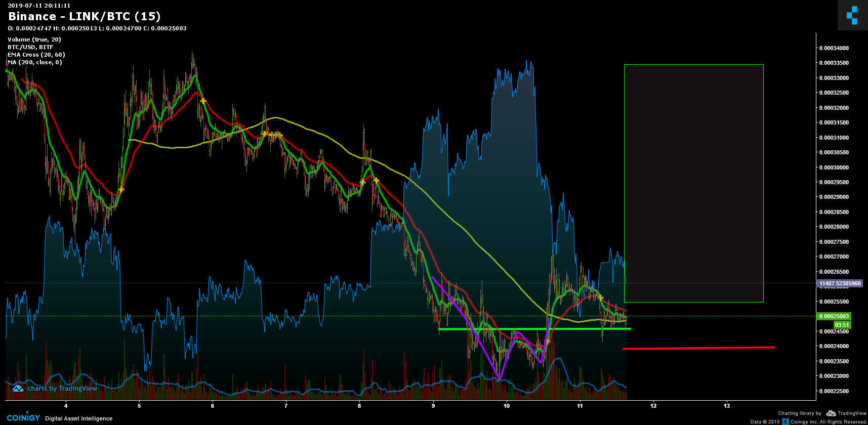The image size is (868, 425).
Task: Click the Digital Asset Intelligence tagline
Action: 79,418
